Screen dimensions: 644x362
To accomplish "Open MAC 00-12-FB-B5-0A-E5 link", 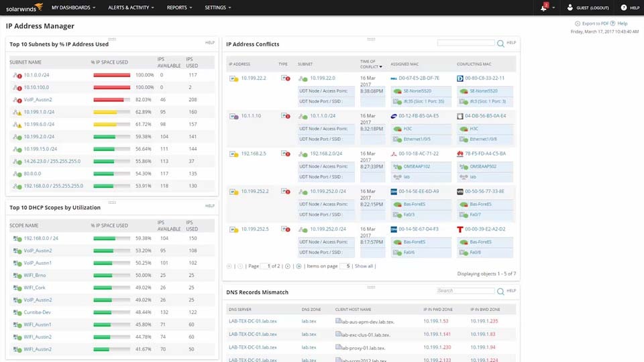I will click(419, 116).
